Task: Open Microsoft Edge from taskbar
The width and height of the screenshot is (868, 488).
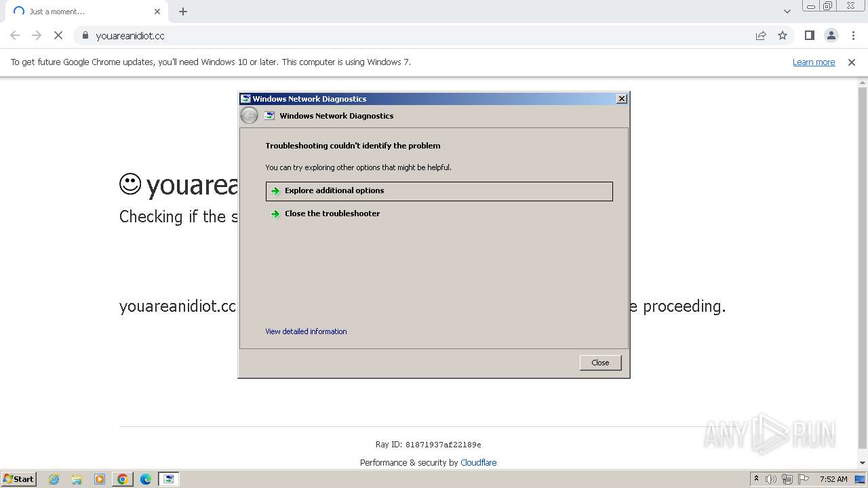Action: (146, 479)
